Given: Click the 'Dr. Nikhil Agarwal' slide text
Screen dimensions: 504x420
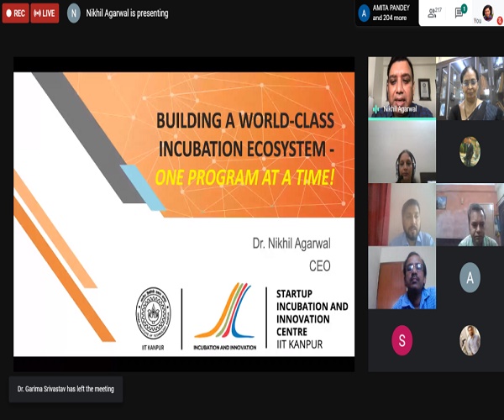Looking at the screenshot, I should point(291,244).
